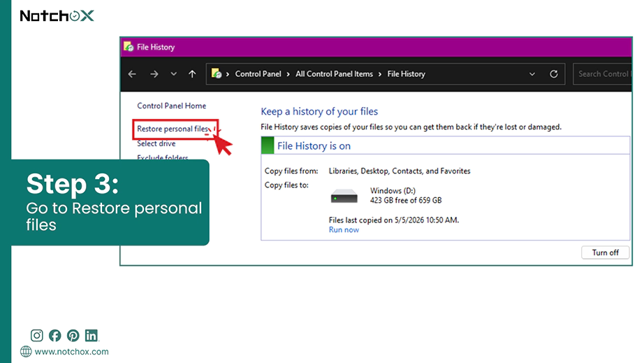The height and width of the screenshot is (363, 644).
Task: Open the Pinterest icon
Action: pyautogui.click(x=73, y=336)
